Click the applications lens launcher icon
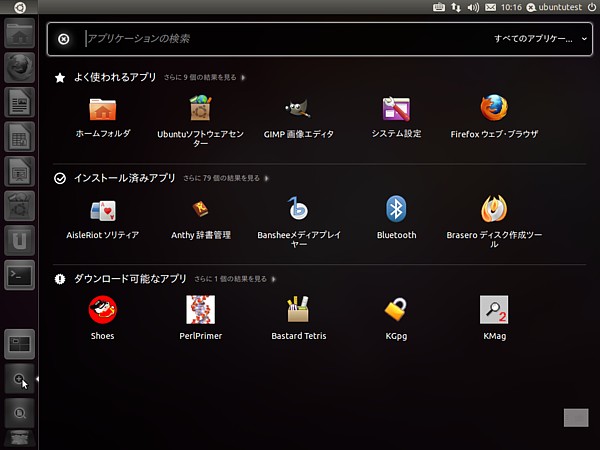Image resolution: width=600 pixels, height=450 pixels. pos(20,379)
